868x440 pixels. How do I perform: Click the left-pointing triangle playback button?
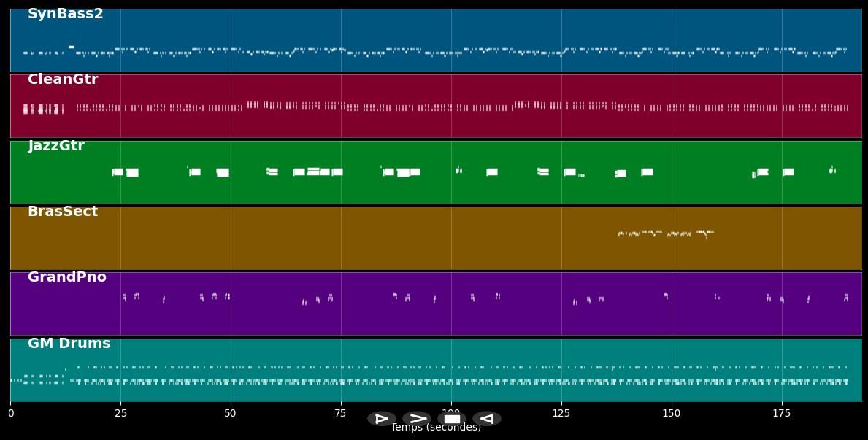tap(487, 419)
